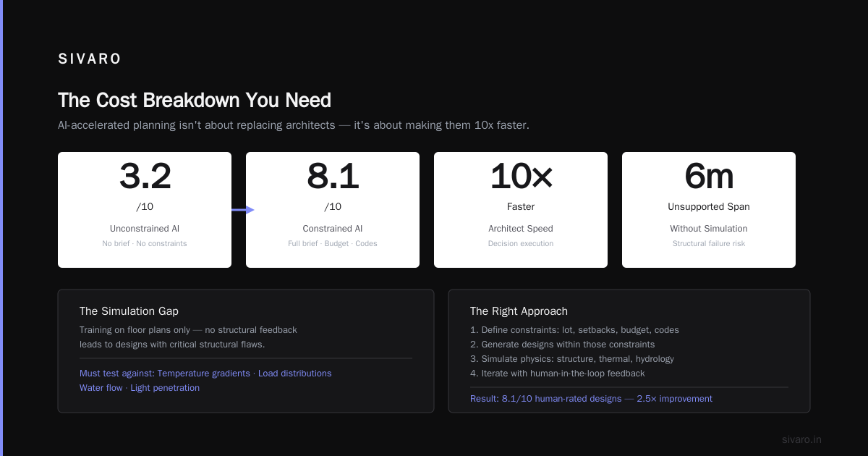Click the 'Unsupported Span' label
Viewport: 868px width, 456px height.
tap(709, 206)
